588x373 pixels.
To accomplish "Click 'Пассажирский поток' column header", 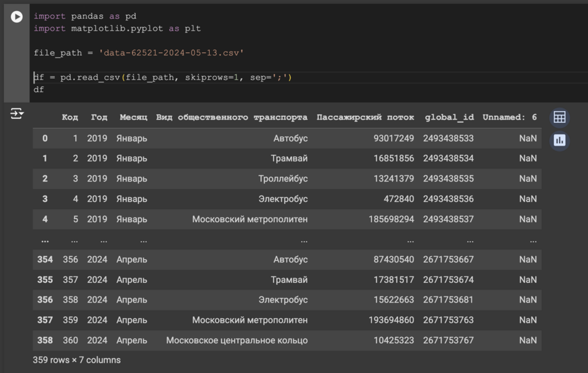I will [x=365, y=118].
